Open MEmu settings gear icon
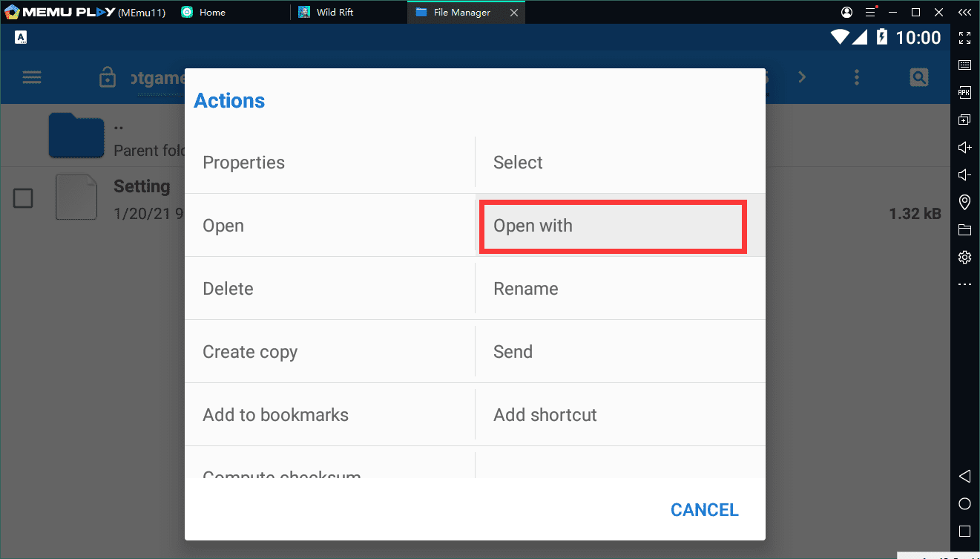 click(964, 257)
